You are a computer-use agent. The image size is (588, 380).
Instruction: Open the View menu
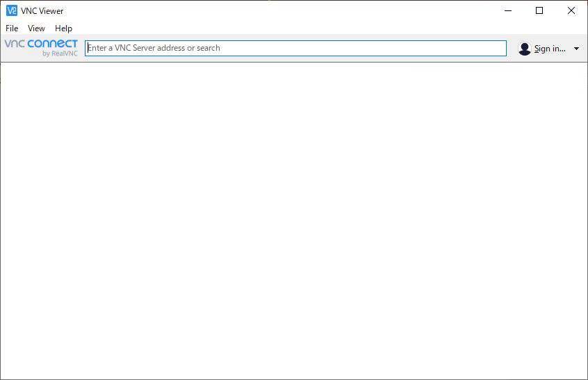click(36, 28)
